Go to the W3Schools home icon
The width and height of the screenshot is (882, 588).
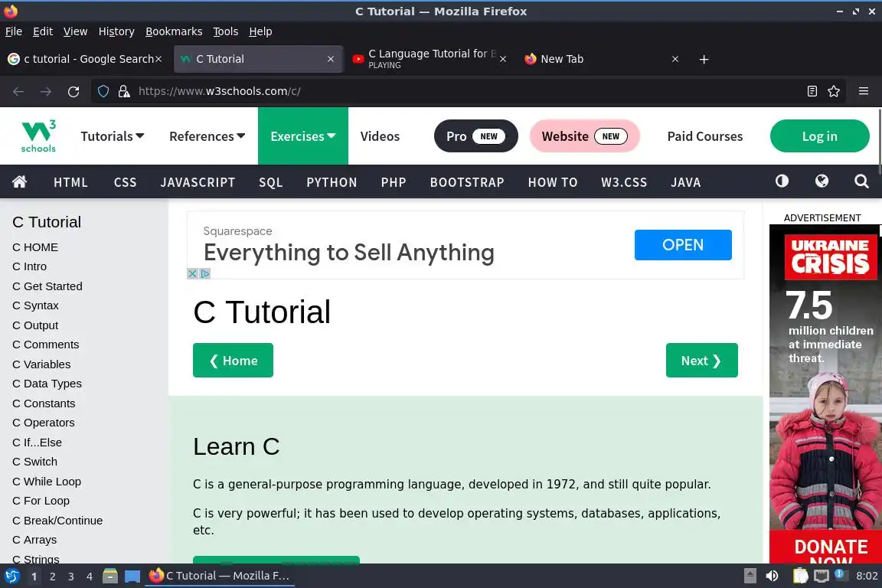pos(20,181)
